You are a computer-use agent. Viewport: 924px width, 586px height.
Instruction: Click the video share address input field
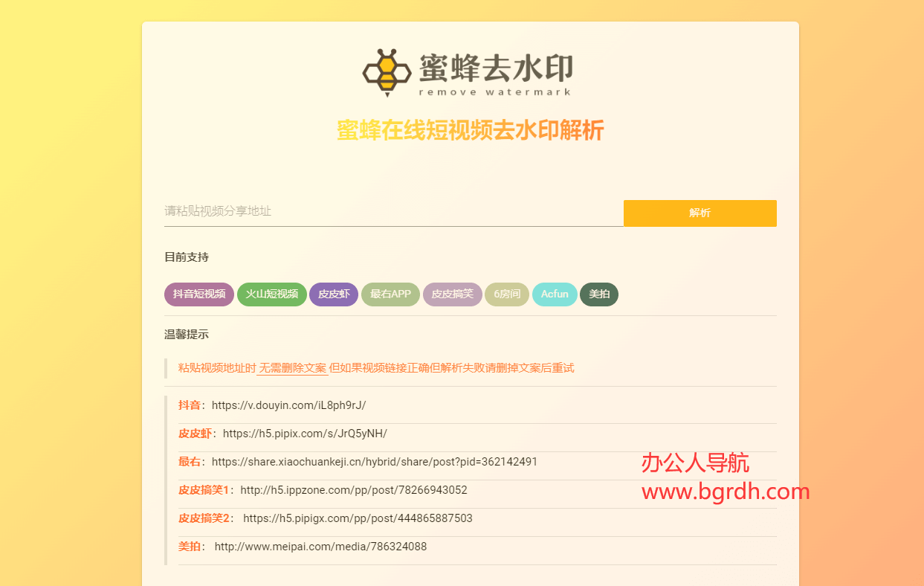coord(393,212)
